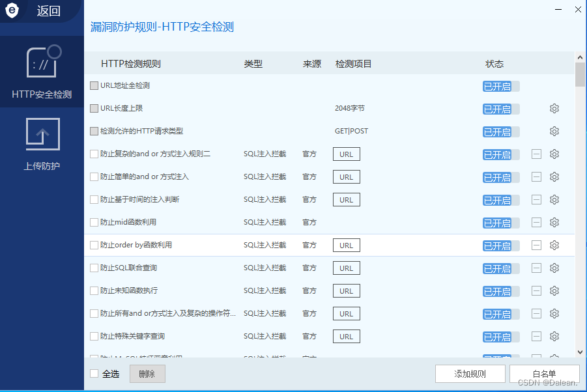Click URL box on 防止特殊关键字查询 row
Viewport: 587px width, 392px height.
tap(346, 337)
